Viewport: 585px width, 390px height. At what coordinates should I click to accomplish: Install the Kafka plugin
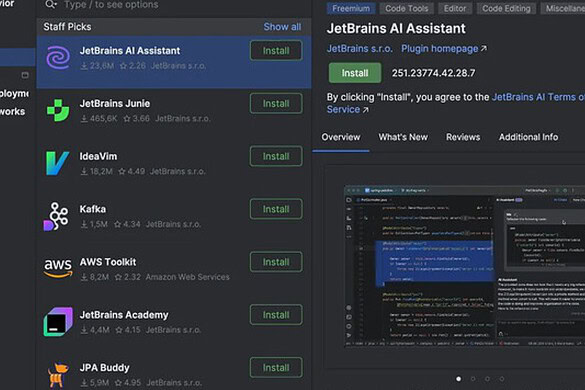[276, 209]
